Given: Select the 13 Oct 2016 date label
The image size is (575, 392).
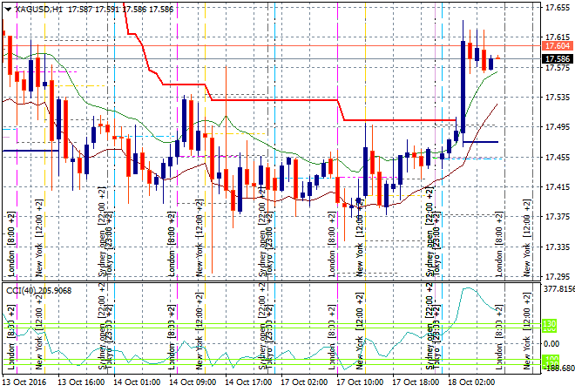Looking at the screenshot, I should (24, 382).
